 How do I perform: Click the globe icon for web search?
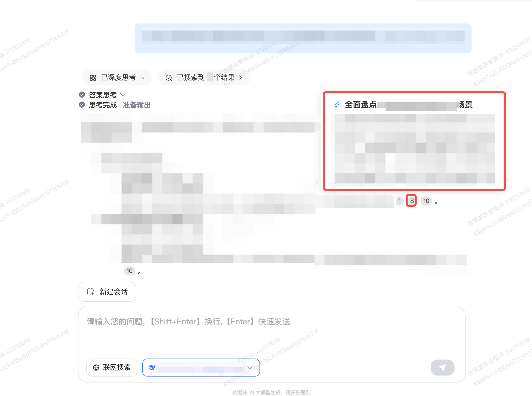pos(96,368)
